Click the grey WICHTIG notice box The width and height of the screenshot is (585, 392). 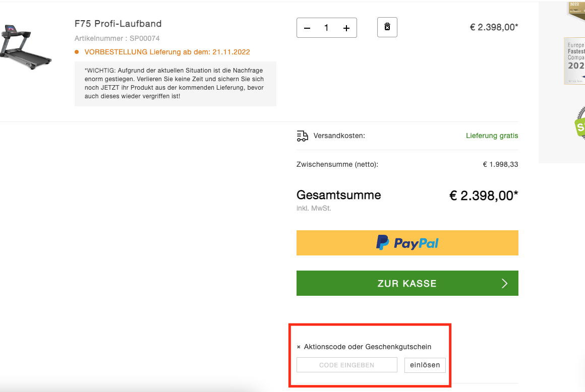175,84
